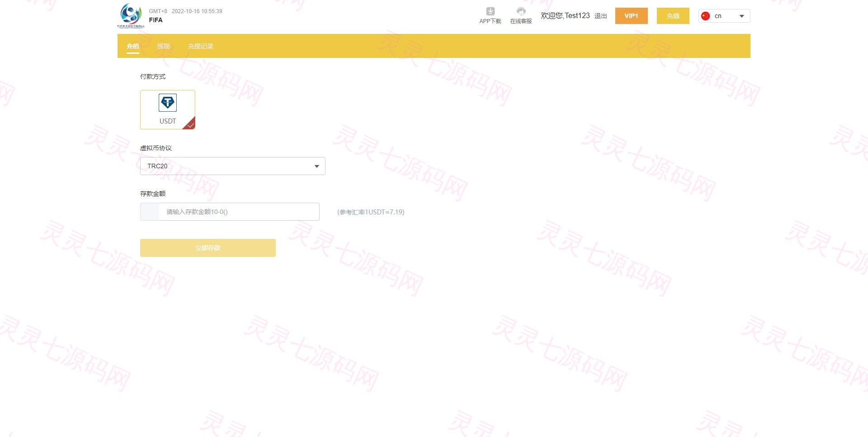
Task: Click the China flag icon
Action: click(705, 16)
